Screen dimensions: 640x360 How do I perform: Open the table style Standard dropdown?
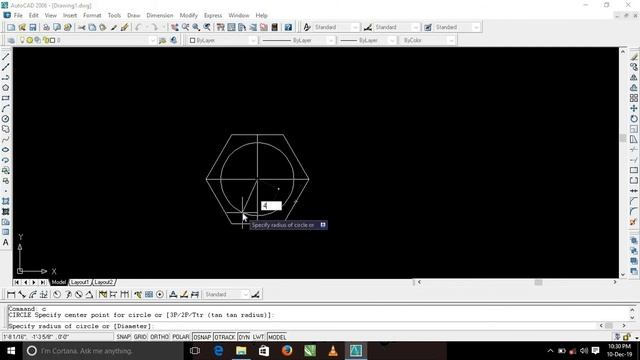coord(476,27)
